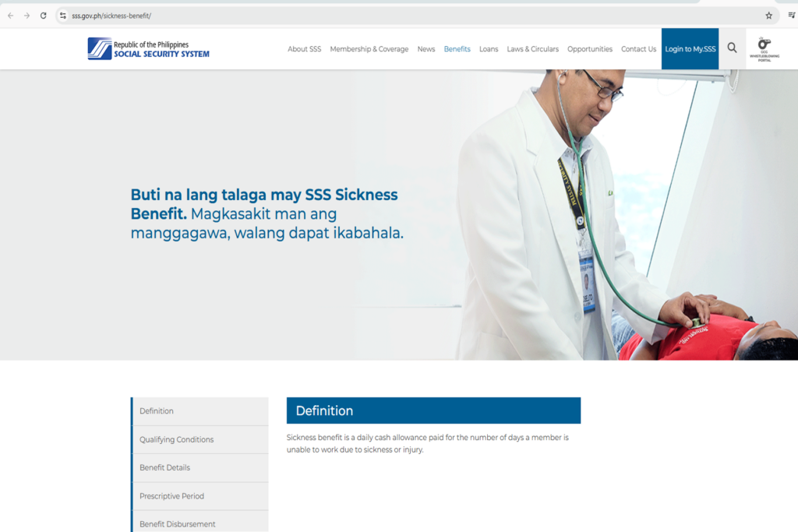Viewport: 798px width, 532px height.
Task: Select the Benefit Details sidebar tab
Action: (200, 468)
